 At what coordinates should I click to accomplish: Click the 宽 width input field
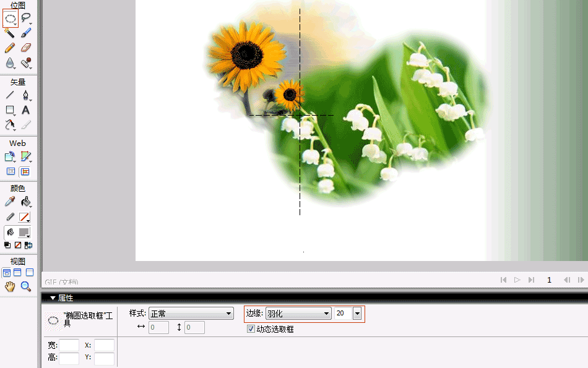coord(69,346)
